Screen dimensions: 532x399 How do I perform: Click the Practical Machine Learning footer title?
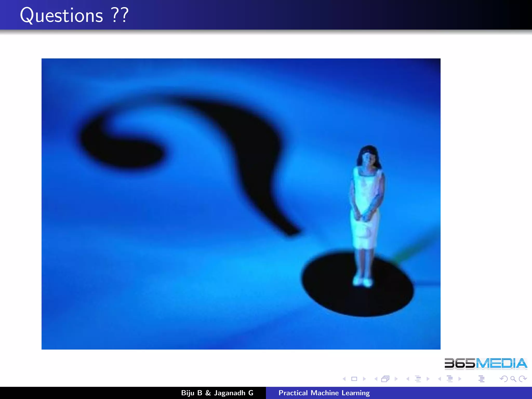click(x=324, y=393)
